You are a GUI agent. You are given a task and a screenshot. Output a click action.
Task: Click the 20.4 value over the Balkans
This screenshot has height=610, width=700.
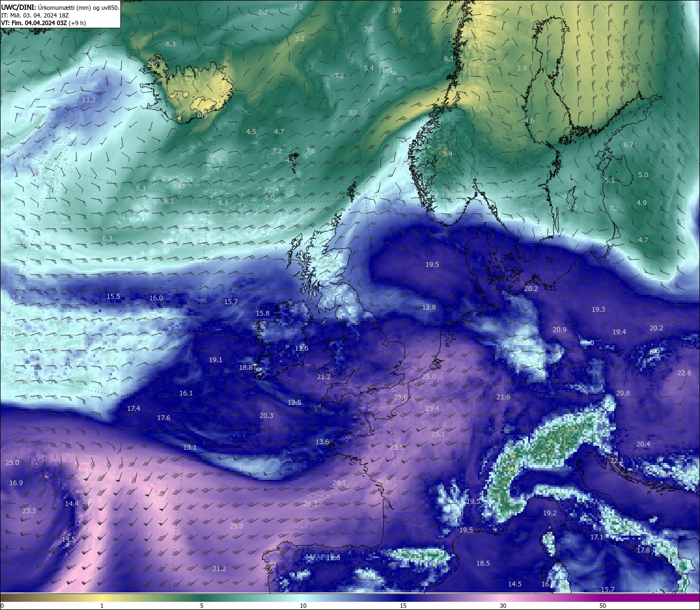tap(643, 444)
